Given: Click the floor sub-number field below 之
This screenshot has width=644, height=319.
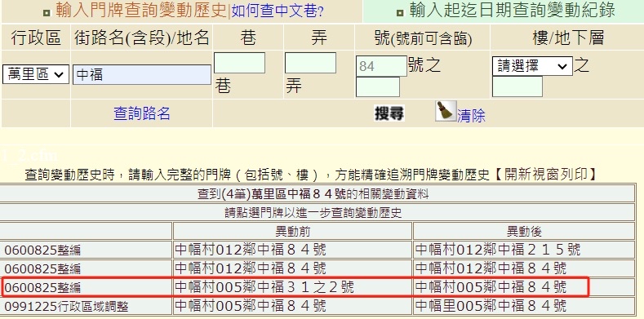Looking at the screenshot, I should coord(517,86).
